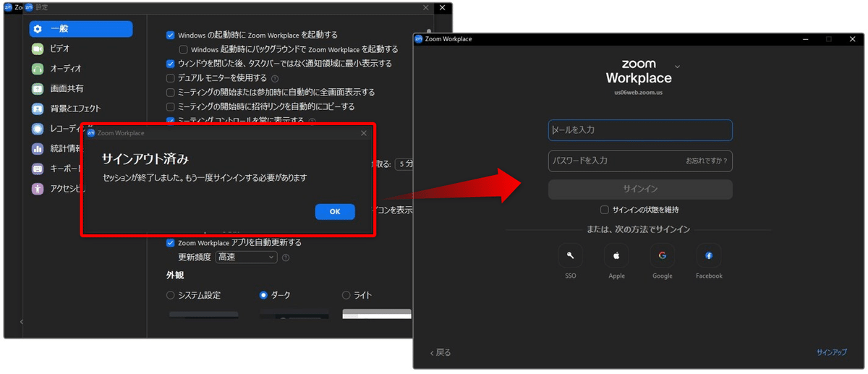Toggle ウィンドウを閉じた後 通知領域に最小表示 checkbox

(171, 64)
